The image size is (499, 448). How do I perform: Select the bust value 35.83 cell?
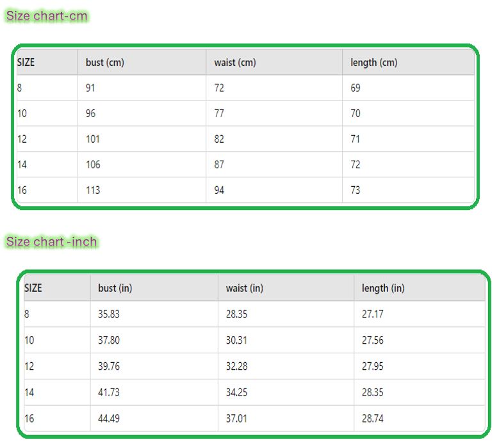point(109,314)
